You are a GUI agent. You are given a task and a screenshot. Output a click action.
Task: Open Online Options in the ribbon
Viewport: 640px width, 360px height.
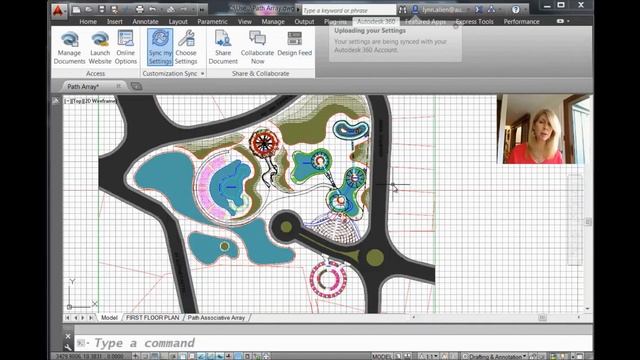coord(126,47)
